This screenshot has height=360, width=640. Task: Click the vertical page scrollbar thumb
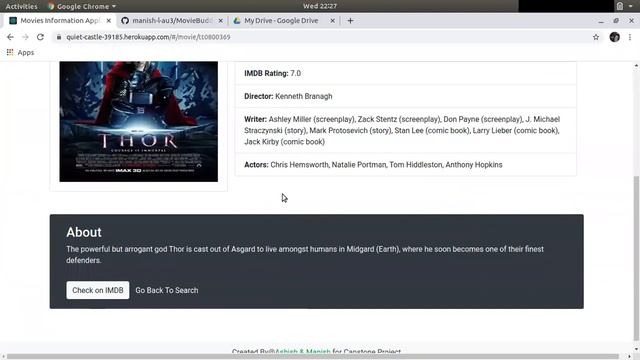pos(636,257)
